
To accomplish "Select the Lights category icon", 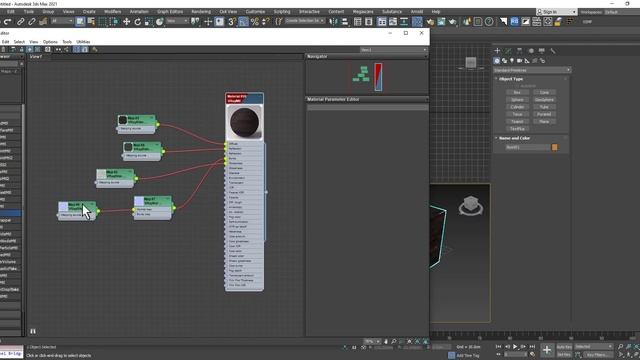I will click(512, 61).
